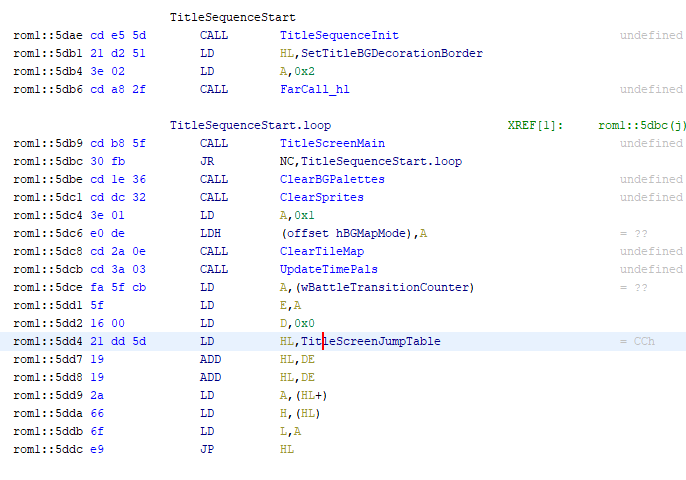Click the TitleSequenceStart function label

(x=232, y=17)
